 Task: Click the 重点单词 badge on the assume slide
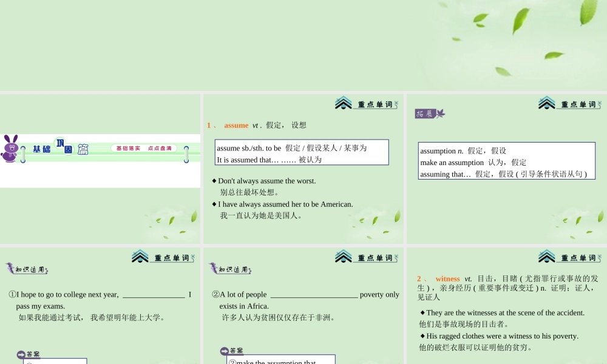coord(367,103)
